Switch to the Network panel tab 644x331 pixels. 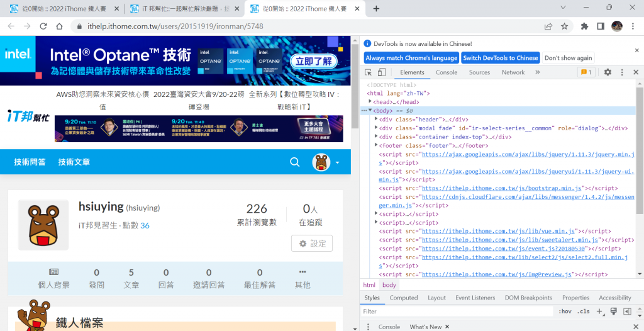pos(513,72)
